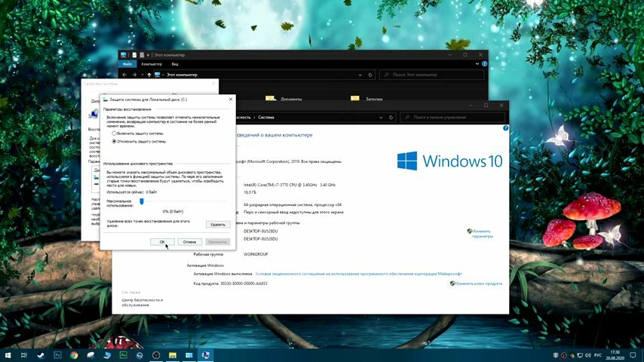Open 'Вид' ribbon tab in Explorer
Screen dimensions: 644x362
tap(175, 64)
